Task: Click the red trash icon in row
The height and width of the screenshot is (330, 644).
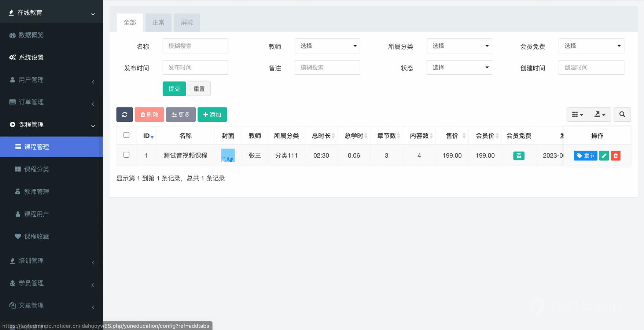Action: (x=616, y=156)
